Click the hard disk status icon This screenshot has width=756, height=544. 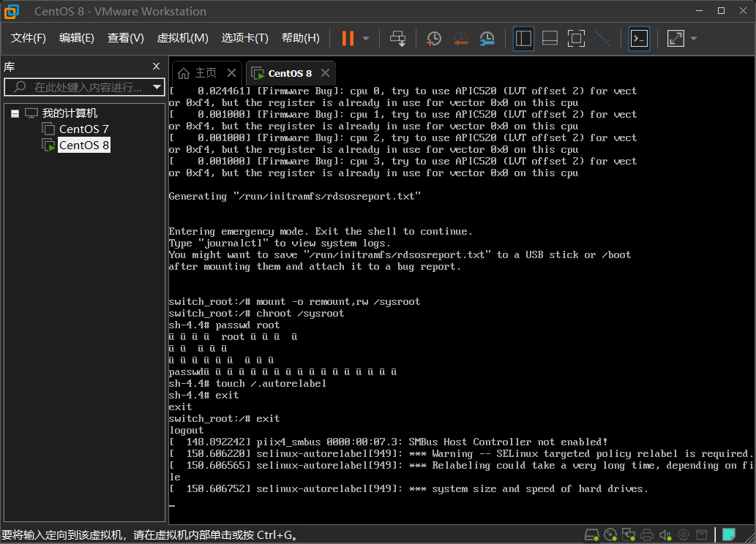(x=591, y=534)
